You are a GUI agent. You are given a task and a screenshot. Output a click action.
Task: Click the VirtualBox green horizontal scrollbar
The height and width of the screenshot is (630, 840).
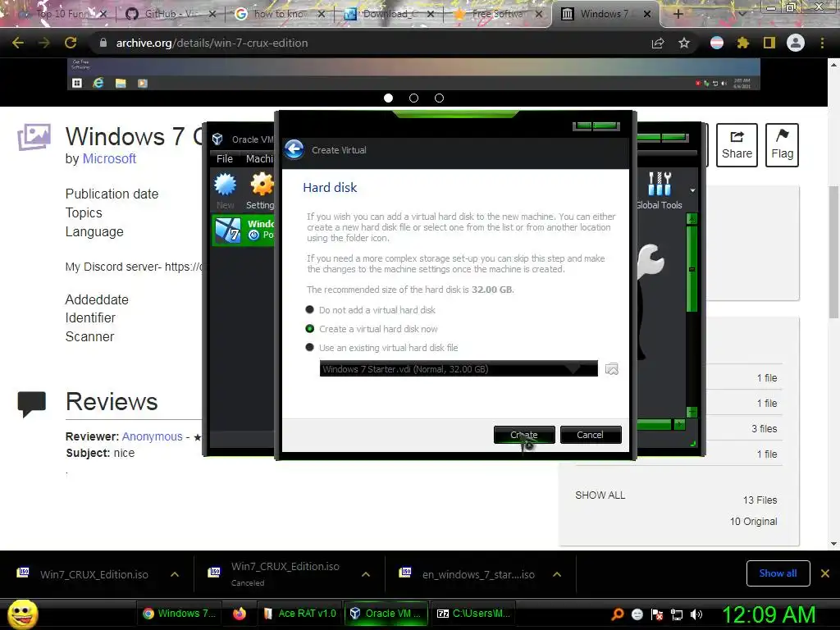coord(654,424)
